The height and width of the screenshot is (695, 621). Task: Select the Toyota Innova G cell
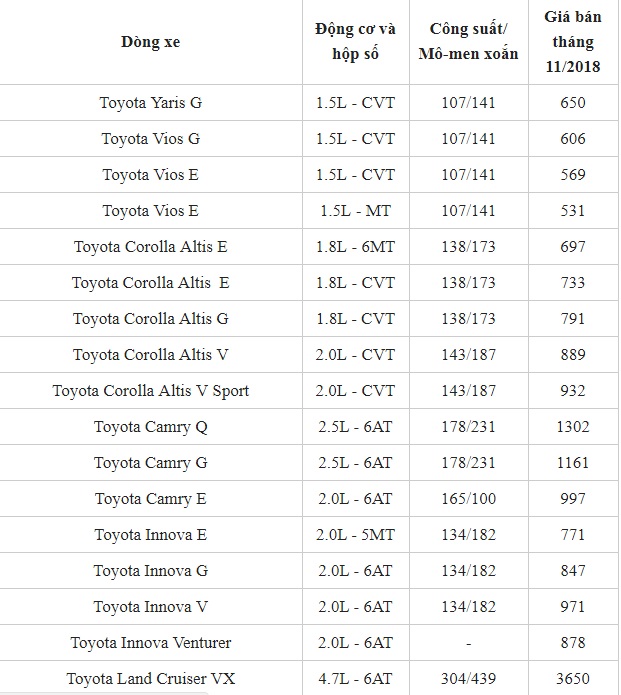point(151,570)
